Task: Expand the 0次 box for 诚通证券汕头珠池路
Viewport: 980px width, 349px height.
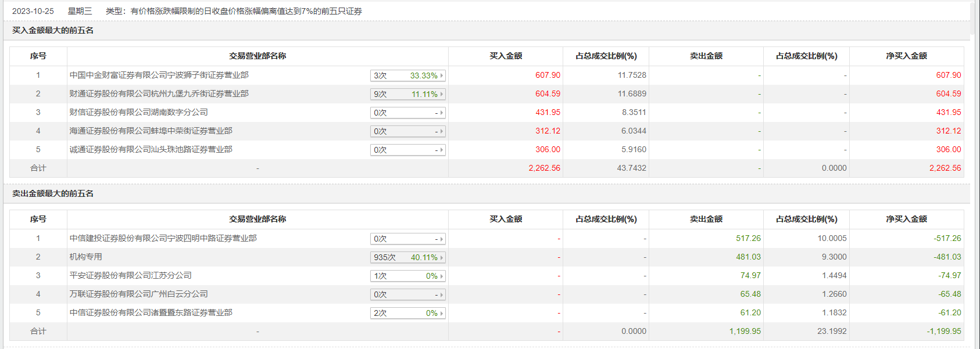Action: (407, 150)
